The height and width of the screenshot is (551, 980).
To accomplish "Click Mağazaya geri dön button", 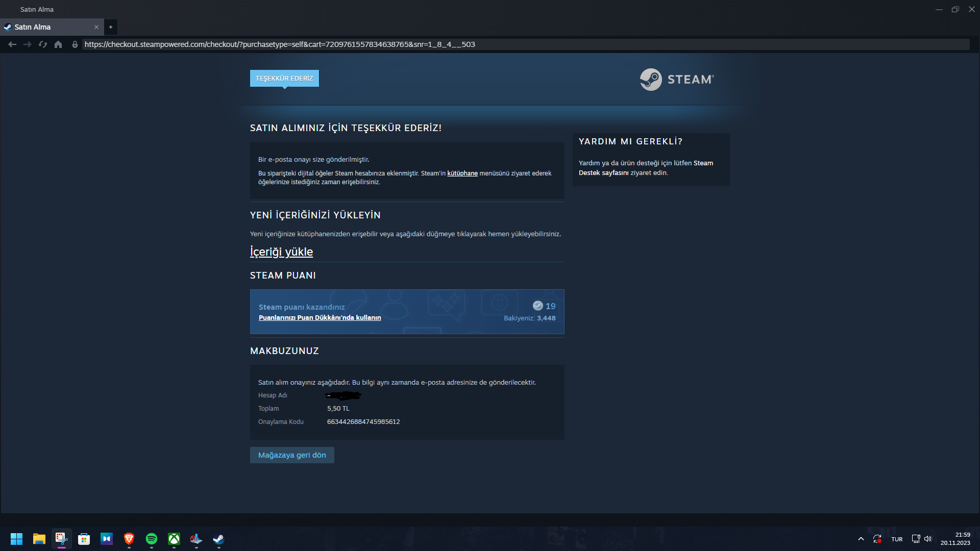I will [x=292, y=455].
